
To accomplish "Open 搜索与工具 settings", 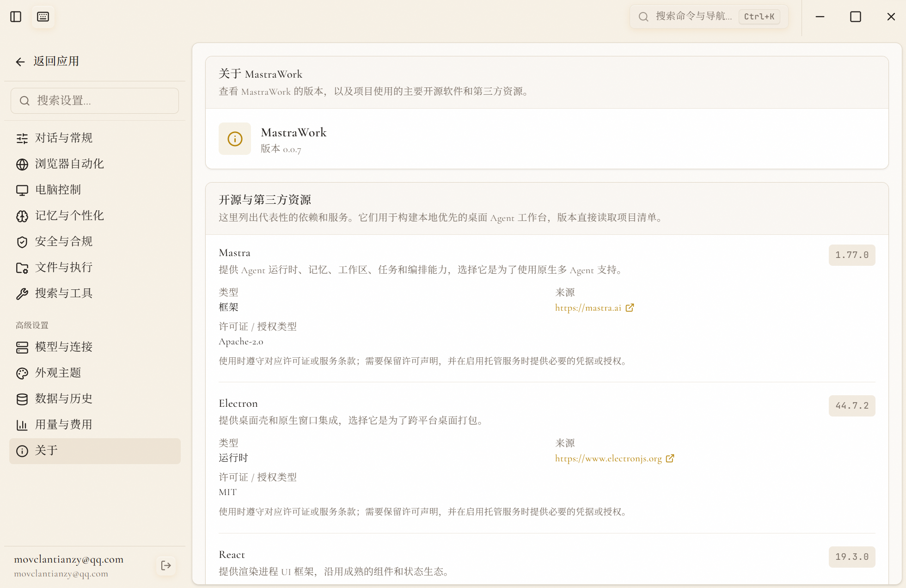I will pyautogui.click(x=95, y=293).
